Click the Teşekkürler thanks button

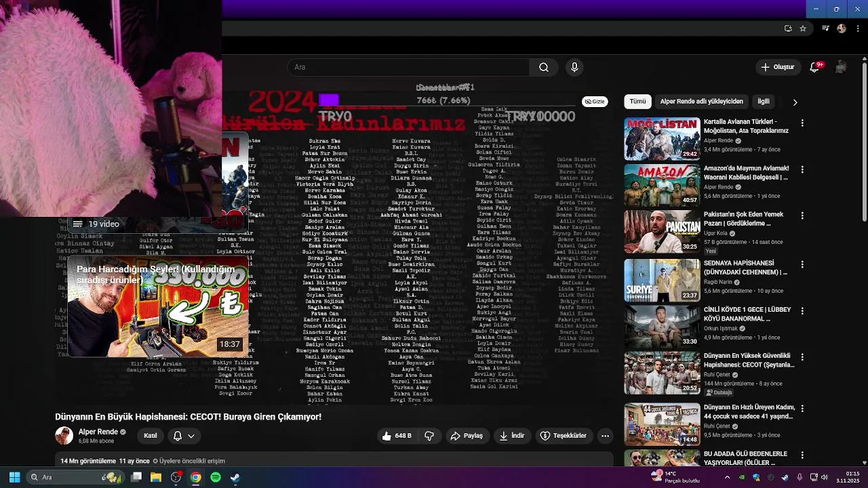click(x=564, y=436)
